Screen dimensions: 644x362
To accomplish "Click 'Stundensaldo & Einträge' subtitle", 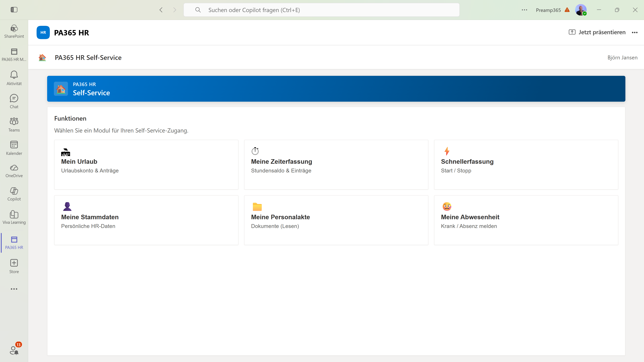I will [x=281, y=170].
